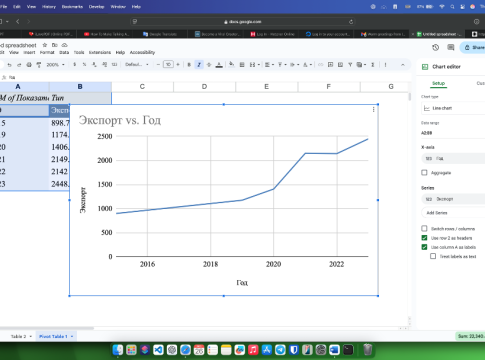Image resolution: width=485 pixels, height=360 pixels.
Task: Click the undo icon in toolbar
Action: click(x=9, y=65)
